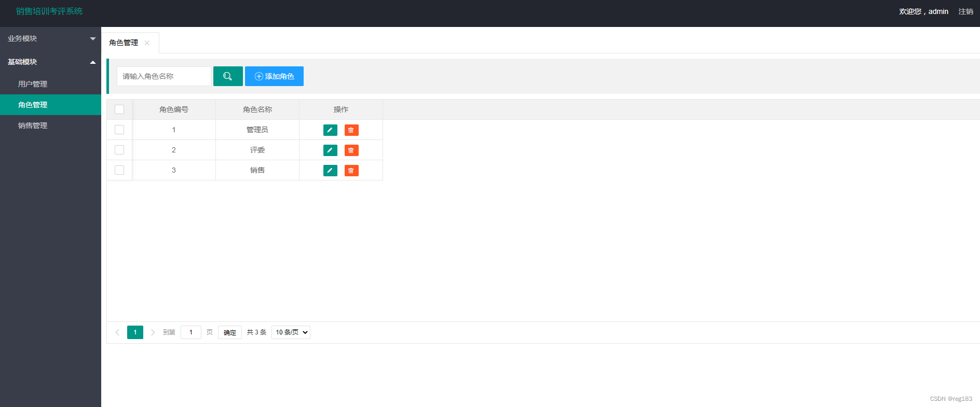Expand the 业务模块 sidebar menu
This screenshot has width=980, height=407.
coord(50,38)
